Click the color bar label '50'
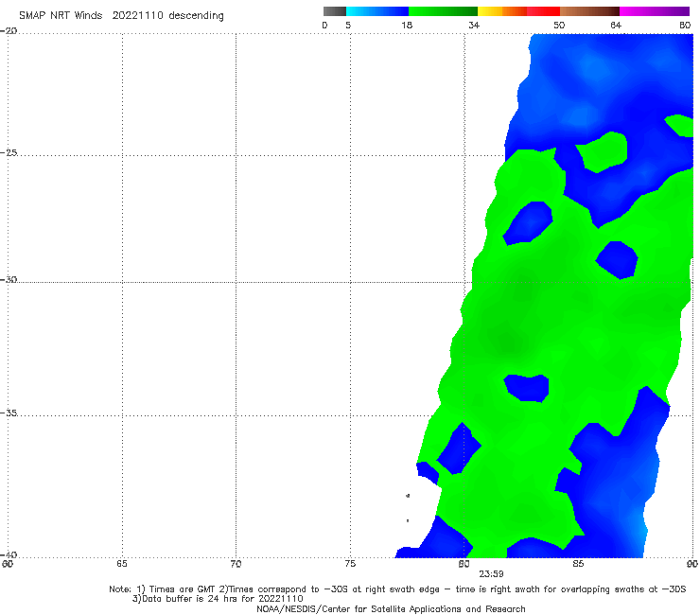Viewport: 700px width, 615px height. (559, 26)
